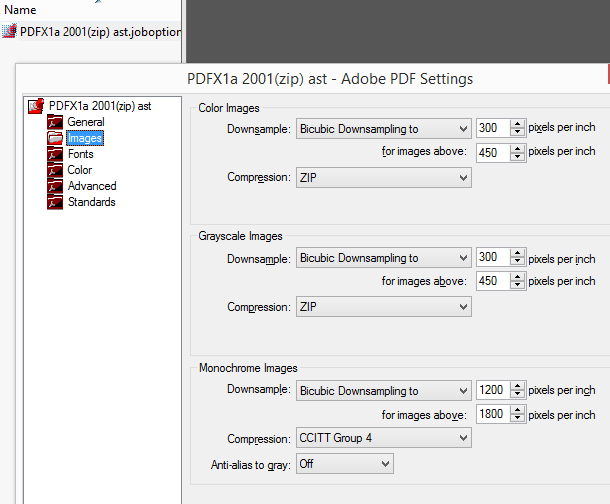Viewport: 610px width, 504px height.
Task: Click the General folder icon
Action: coord(55,122)
